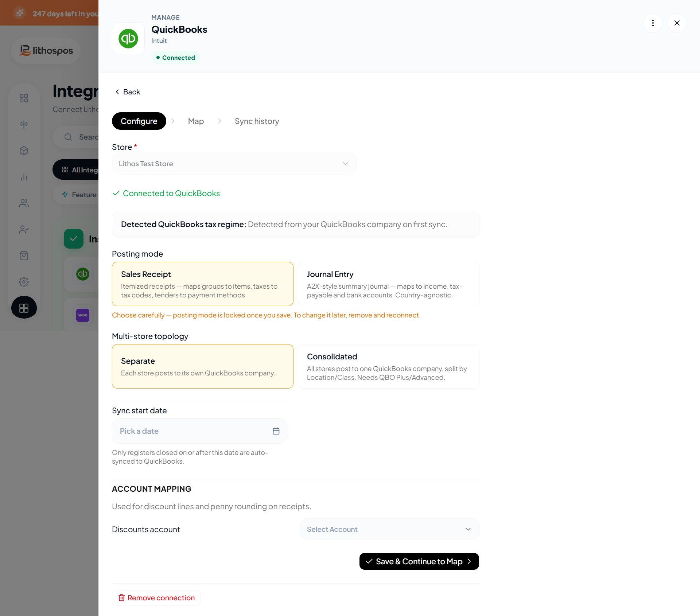Click the trash icon beside Remove connection
Screen dimensions: 700x616
click(122, 598)
